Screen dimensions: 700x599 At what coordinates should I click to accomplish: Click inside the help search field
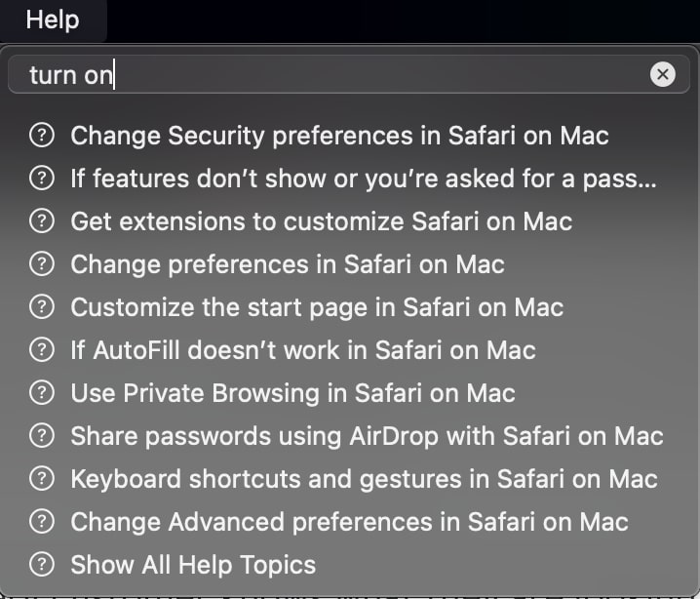click(331, 74)
